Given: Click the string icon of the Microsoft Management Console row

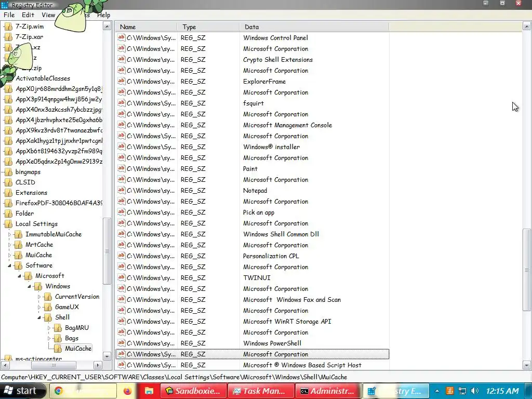Looking at the screenshot, I should point(121,125).
